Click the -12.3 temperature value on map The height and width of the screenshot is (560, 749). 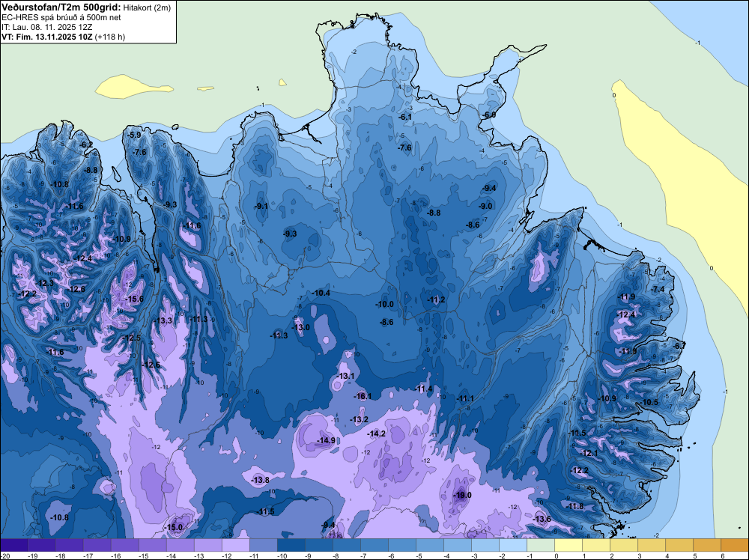[x=45, y=283]
